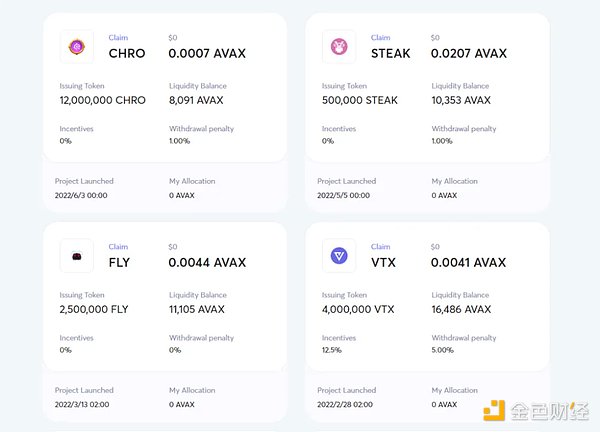This screenshot has width=600, height=432.
Task: Select the FLY token name
Action: pyautogui.click(x=119, y=263)
